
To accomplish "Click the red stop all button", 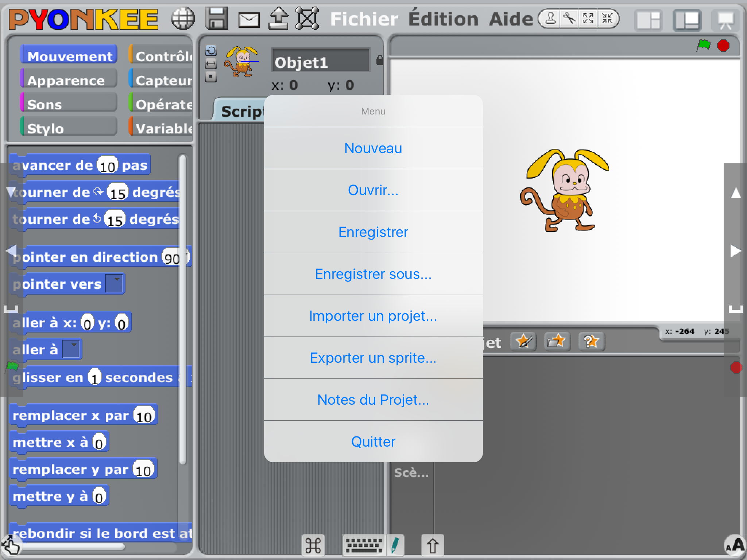I will [723, 46].
